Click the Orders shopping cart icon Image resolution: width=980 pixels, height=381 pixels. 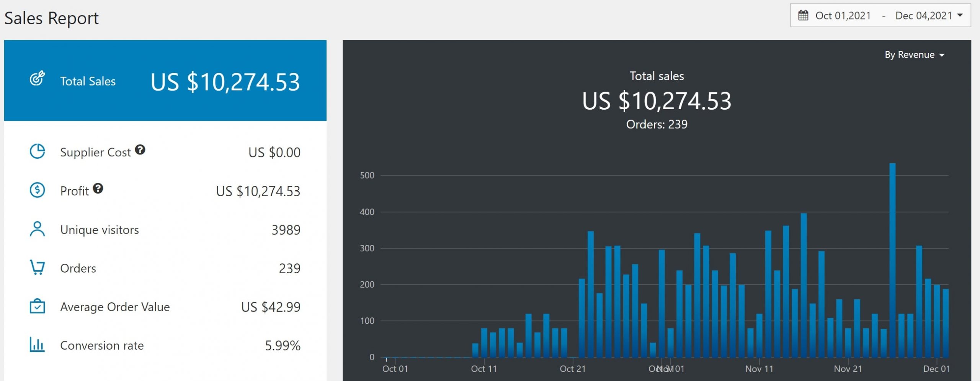(x=37, y=267)
